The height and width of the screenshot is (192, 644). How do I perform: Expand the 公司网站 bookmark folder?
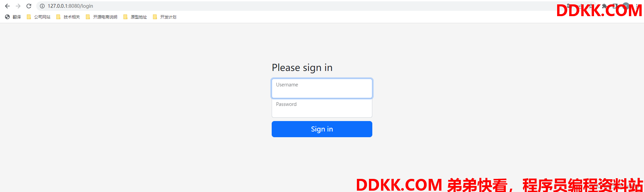(38, 17)
